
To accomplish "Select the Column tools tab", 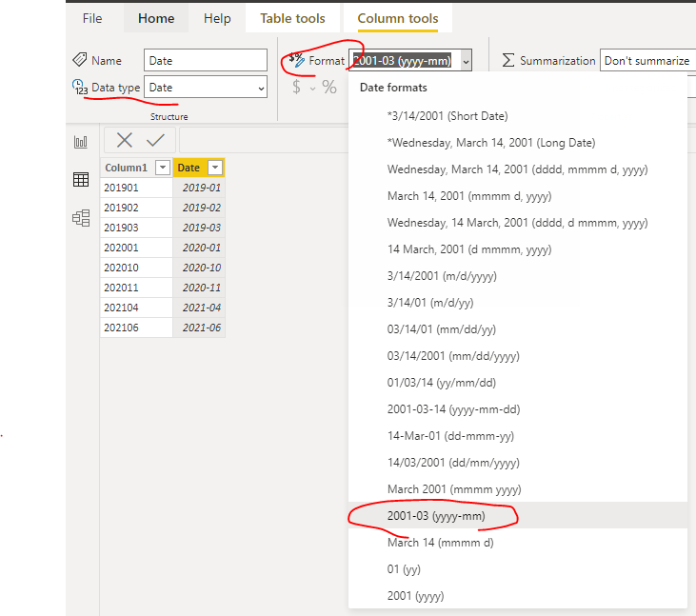I will click(x=398, y=18).
